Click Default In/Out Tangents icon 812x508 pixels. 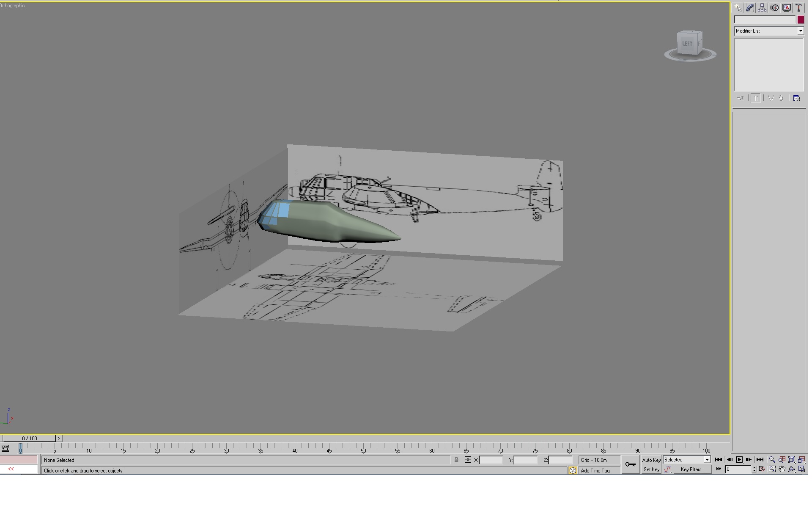668,469
